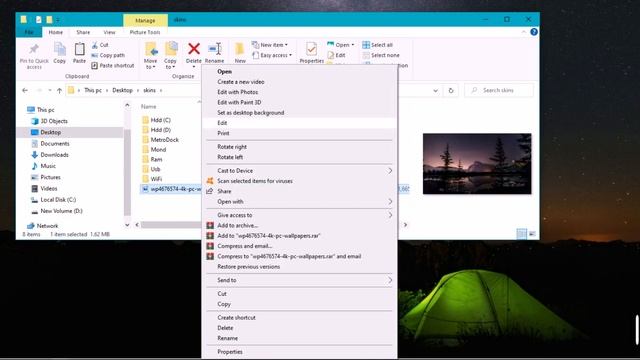Switch to Large icons view in status bar

(532, 234)
